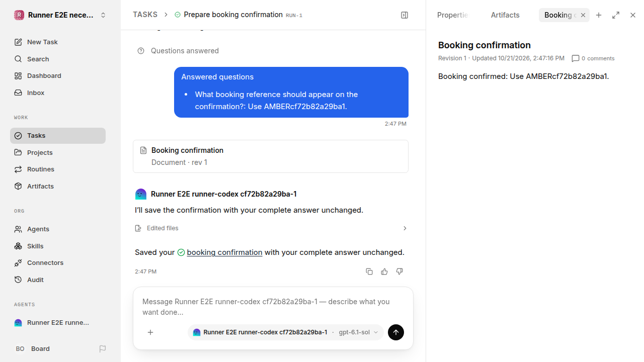Open the Booking confirmation document card
The width and height of the screenshot is (644, 362).
point(271,156)
